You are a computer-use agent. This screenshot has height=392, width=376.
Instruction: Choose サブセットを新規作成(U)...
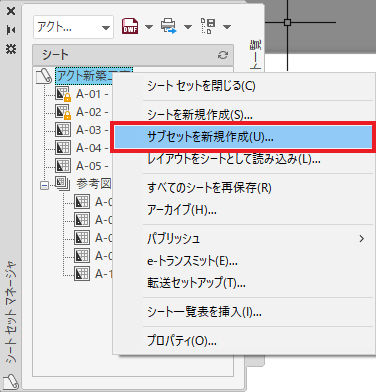point(243,137)
